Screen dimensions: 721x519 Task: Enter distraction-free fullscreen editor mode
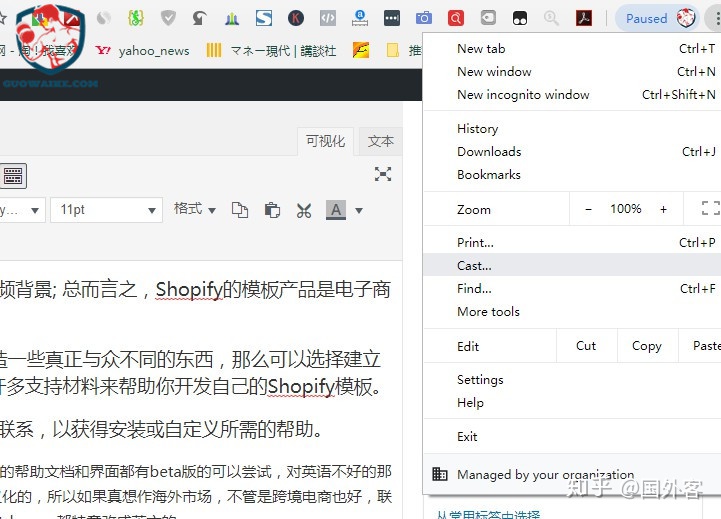[x=382, y=174]
